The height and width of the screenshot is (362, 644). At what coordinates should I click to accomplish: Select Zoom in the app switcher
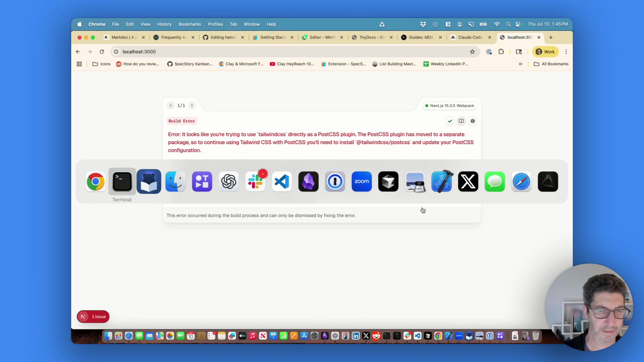[x=362, y=182]
